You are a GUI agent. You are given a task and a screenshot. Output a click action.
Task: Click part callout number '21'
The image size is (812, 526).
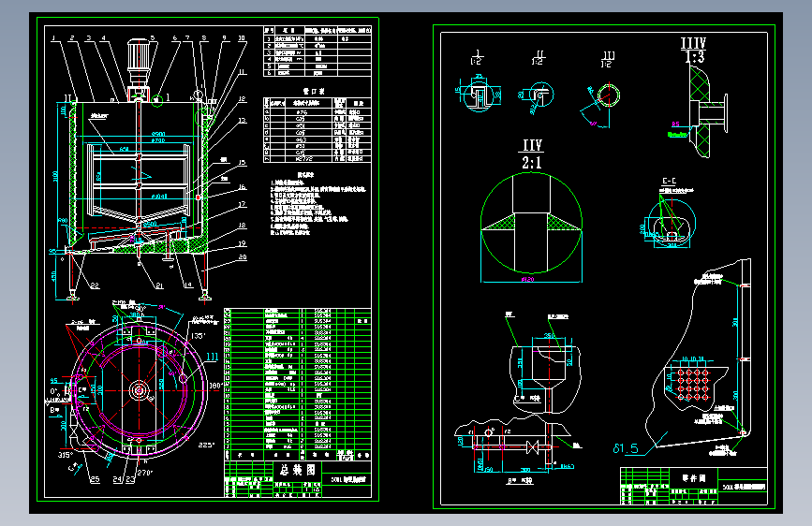(159, 285)
